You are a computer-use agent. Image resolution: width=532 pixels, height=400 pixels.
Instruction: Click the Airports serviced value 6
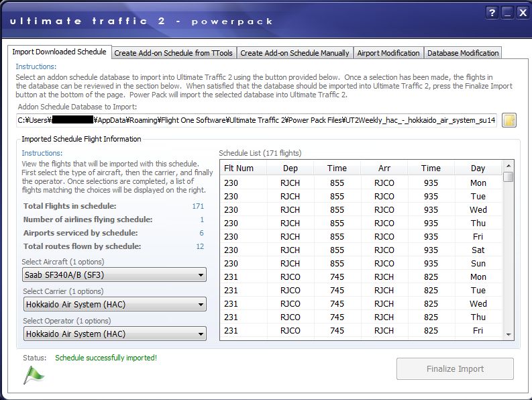coord(201,233)
